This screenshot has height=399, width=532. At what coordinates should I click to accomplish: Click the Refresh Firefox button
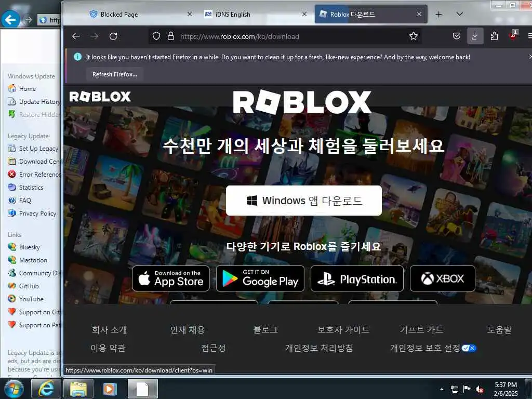click(115, 74)
